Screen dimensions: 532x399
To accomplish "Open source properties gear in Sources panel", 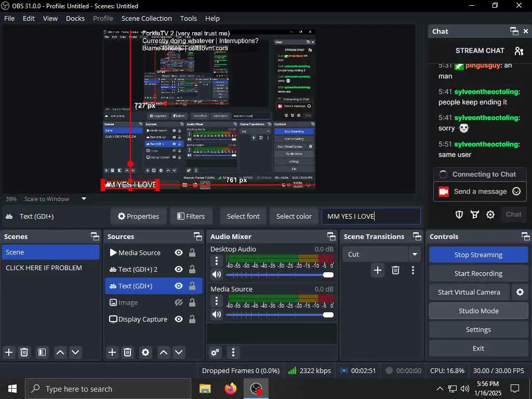I will pos(145,352).
